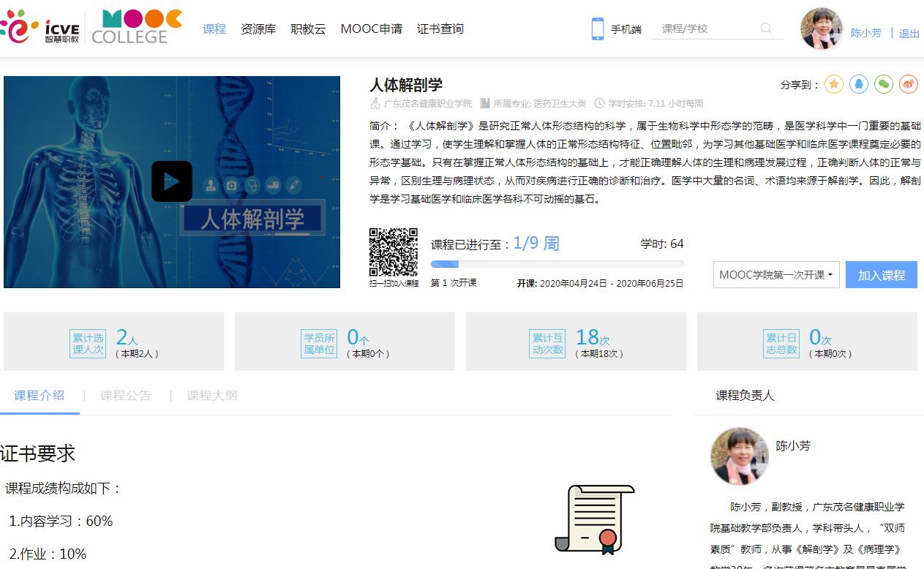Click the 退出 logout link
The width and height of the screenshot is (924, 569).
(909, 34)
